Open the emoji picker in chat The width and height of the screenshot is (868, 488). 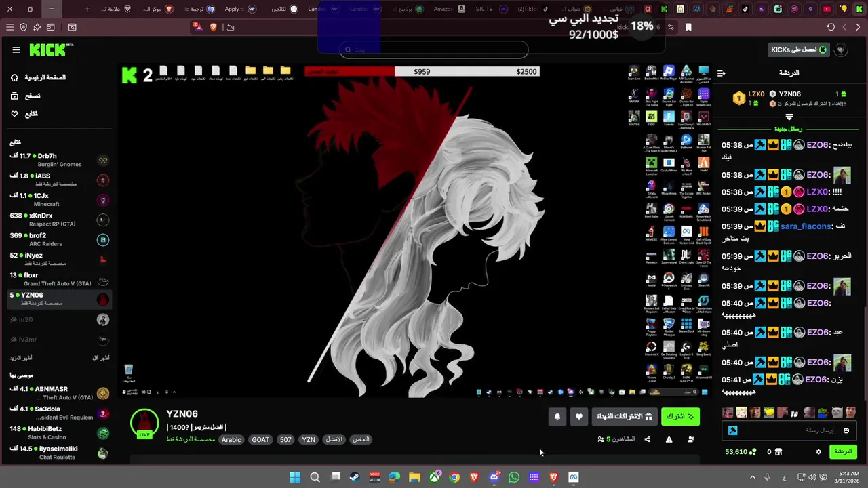(846, 430)
